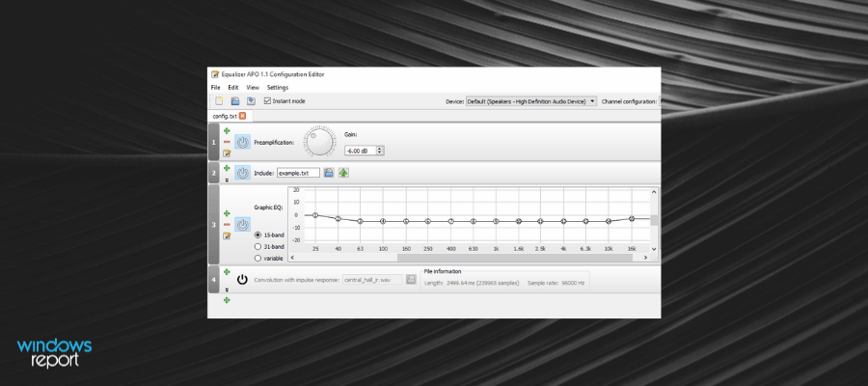Add a filter above the Convolution row
The width and height of the screenshot is (868, 386).
pyautogui.click(x=227, y=272)
